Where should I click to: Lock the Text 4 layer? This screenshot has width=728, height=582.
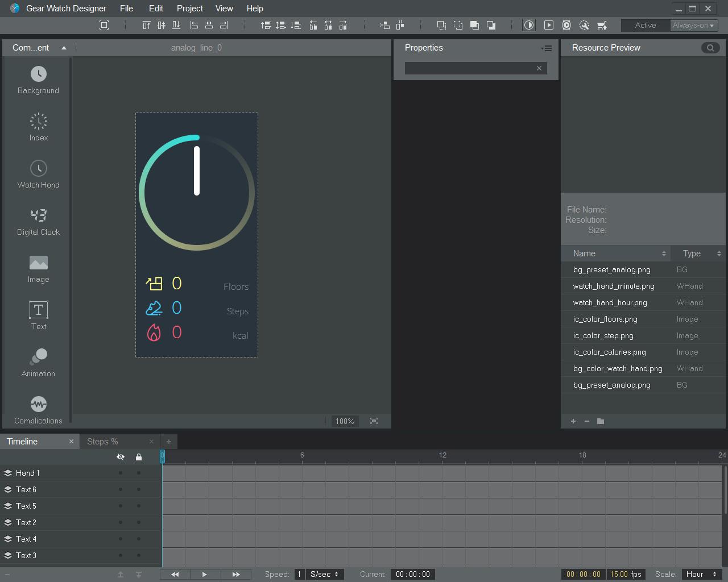coord(139,539)
